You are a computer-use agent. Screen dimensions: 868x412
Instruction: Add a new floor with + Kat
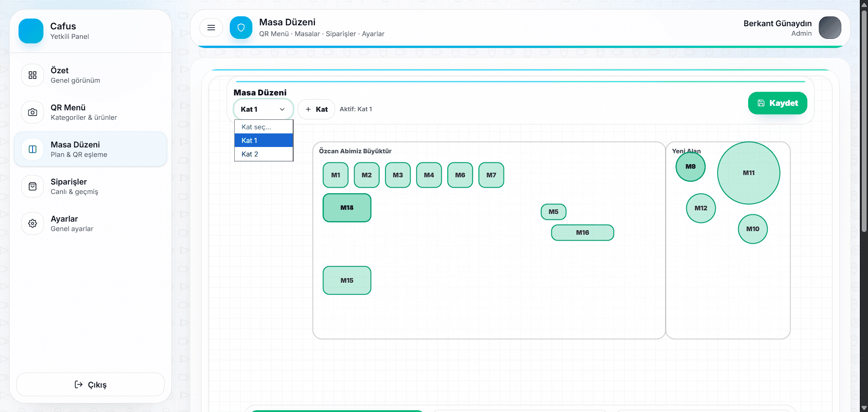[316, 109]
